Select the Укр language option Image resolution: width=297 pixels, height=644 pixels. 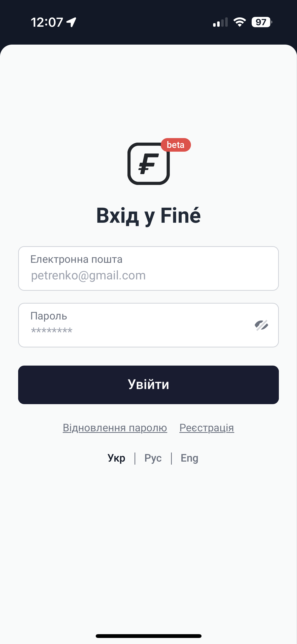point(116,458)
